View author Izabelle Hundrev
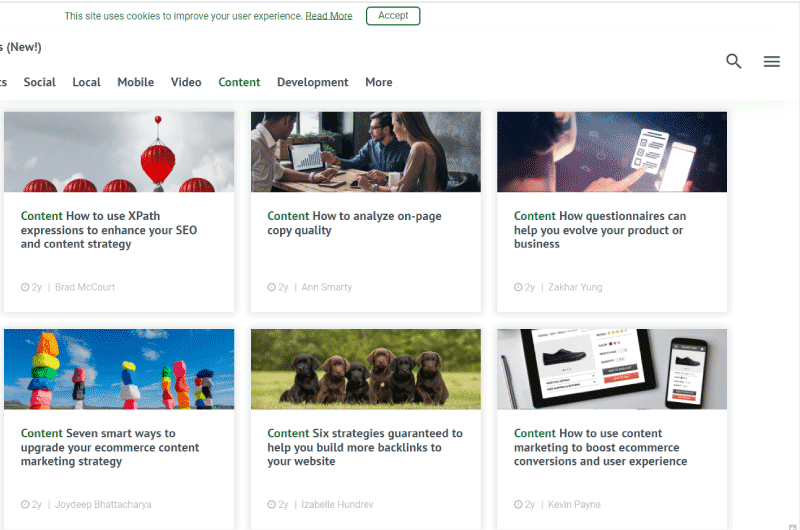This screenshot has width=800, height=530. coord(337,504)
